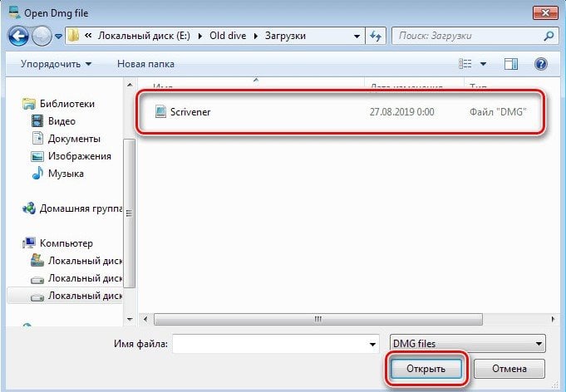566x392 pixels.
Task: Open the Help icon
Action: coord(540,64)
